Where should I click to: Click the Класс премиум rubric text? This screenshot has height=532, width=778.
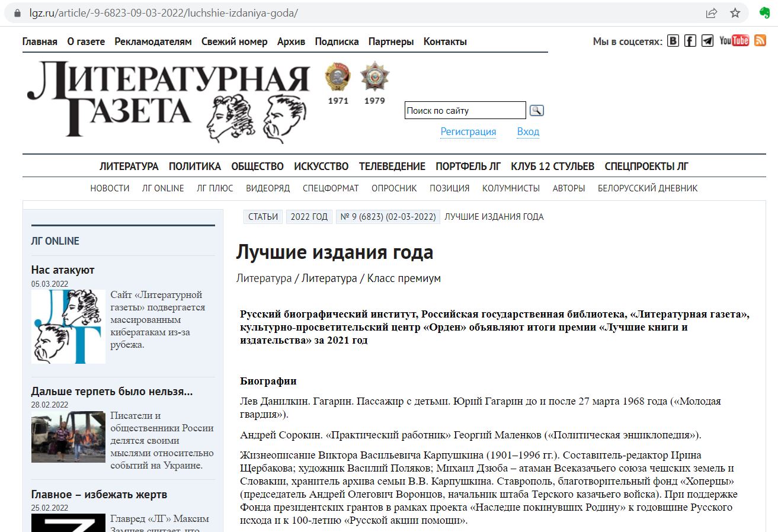(x=404, y=278)
